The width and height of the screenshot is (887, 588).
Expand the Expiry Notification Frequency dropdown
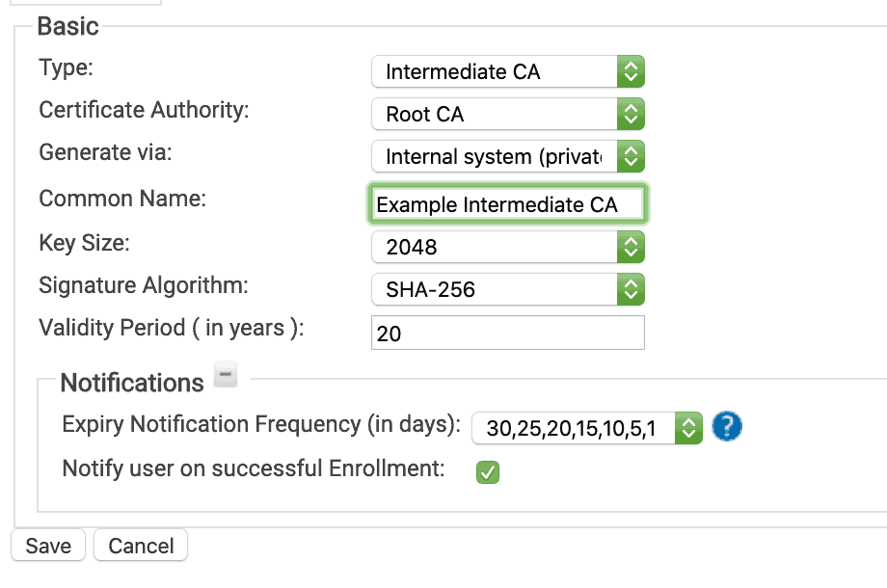pos(586,428)
